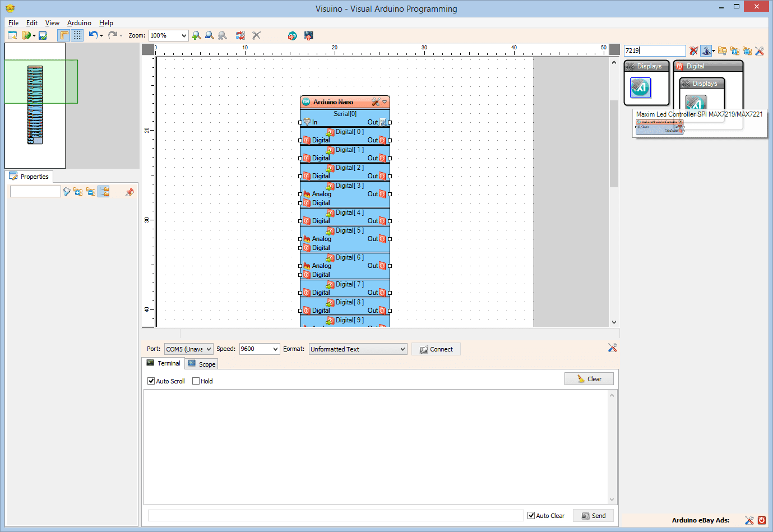Clear the terminal output with the Clear button

[x=589, y=378]
